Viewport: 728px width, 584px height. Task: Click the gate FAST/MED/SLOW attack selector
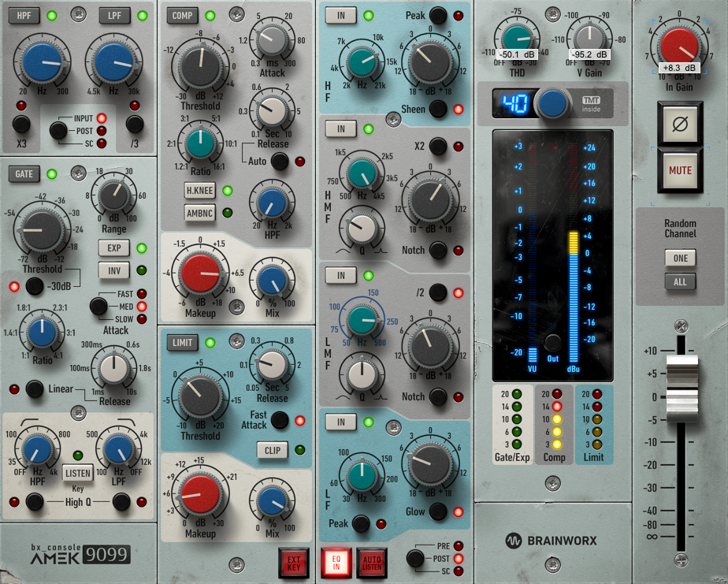(98, 306)
